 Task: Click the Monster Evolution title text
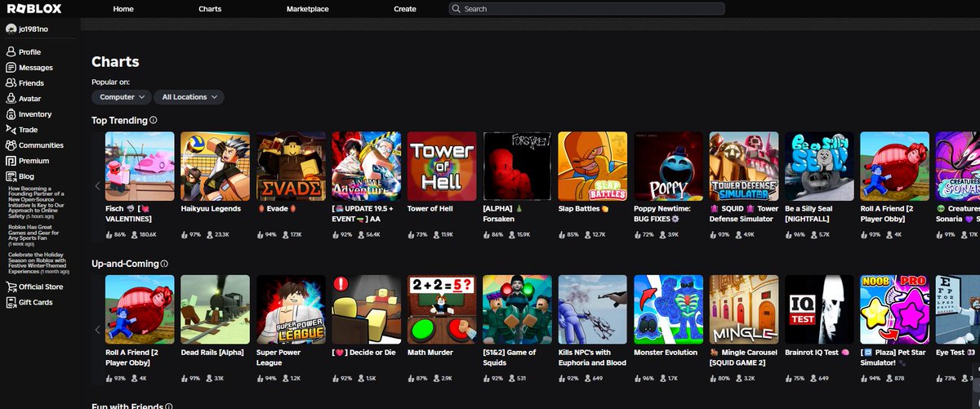[x=666, y=353]
